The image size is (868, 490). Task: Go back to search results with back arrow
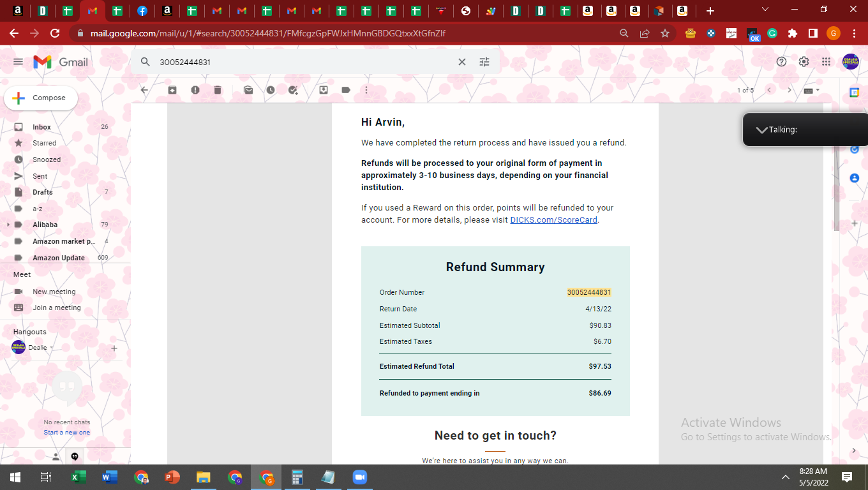pyautogui.click(x=144, y=90)
